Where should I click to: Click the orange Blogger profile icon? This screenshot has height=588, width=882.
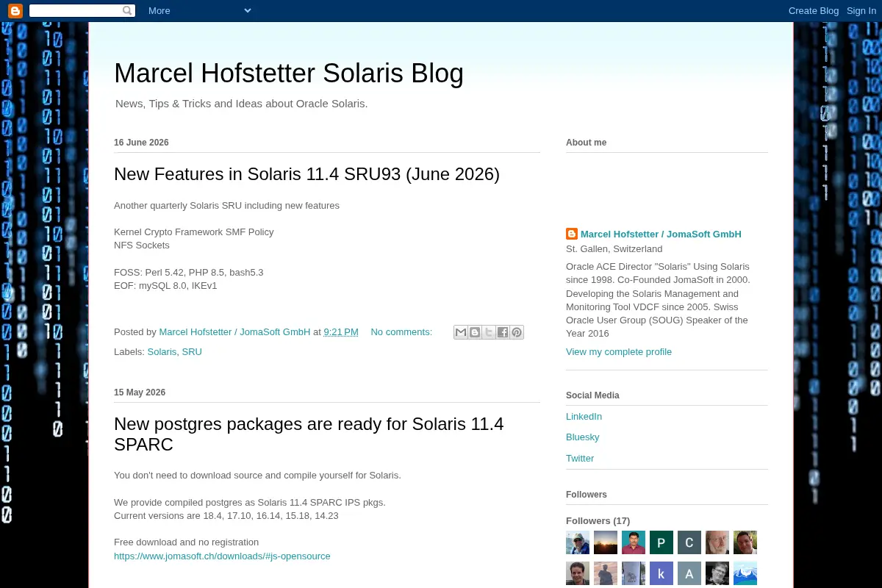click(x=572, y=234)
